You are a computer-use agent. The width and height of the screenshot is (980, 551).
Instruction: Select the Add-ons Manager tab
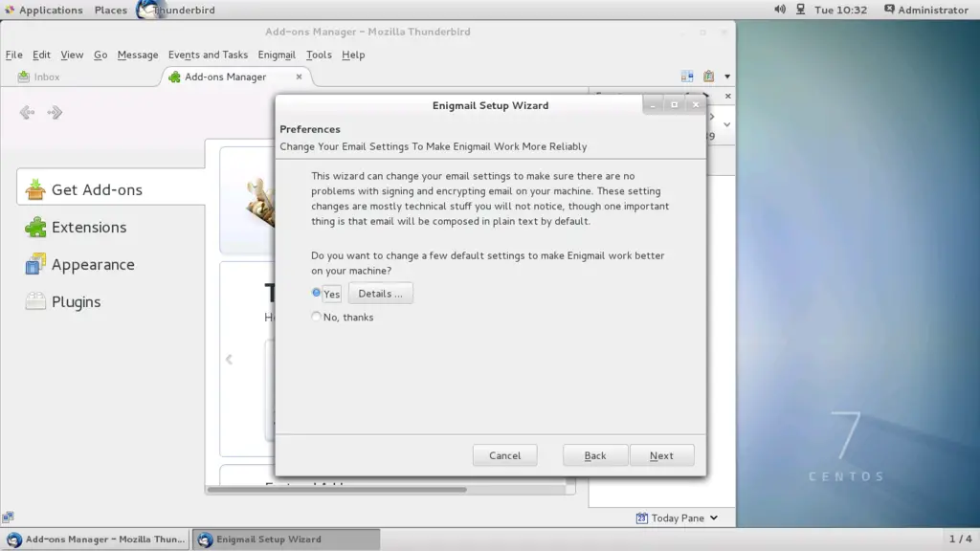click(x=226, y=77)
